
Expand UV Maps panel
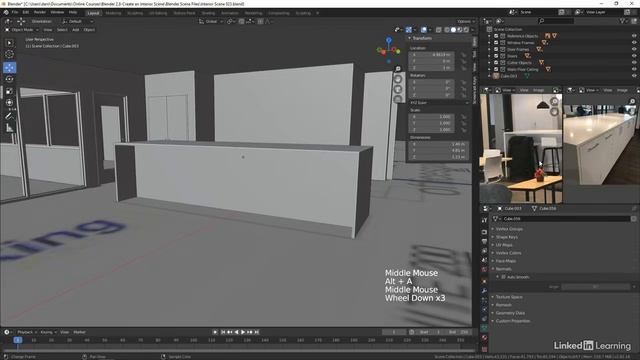[503, 245]
